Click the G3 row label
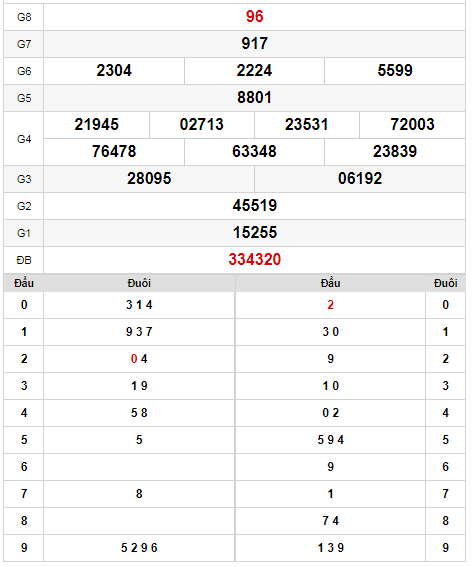The width and height of the screenshot is (472, 567). click(x=24, y=179)
